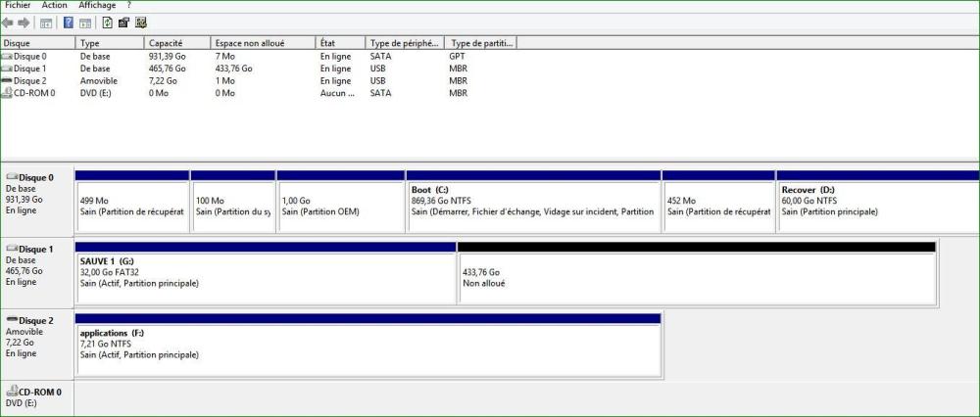Open the Affichage menu
Viewport: 980px width, 417px height.
(97, 6)
